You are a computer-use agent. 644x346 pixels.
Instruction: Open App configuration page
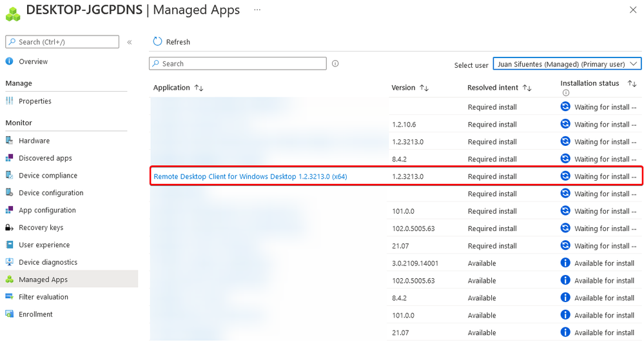coord(47,210)
